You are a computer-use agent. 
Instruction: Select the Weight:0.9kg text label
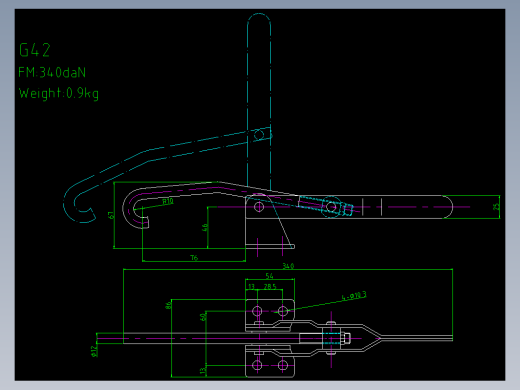[x=59, y=93]
